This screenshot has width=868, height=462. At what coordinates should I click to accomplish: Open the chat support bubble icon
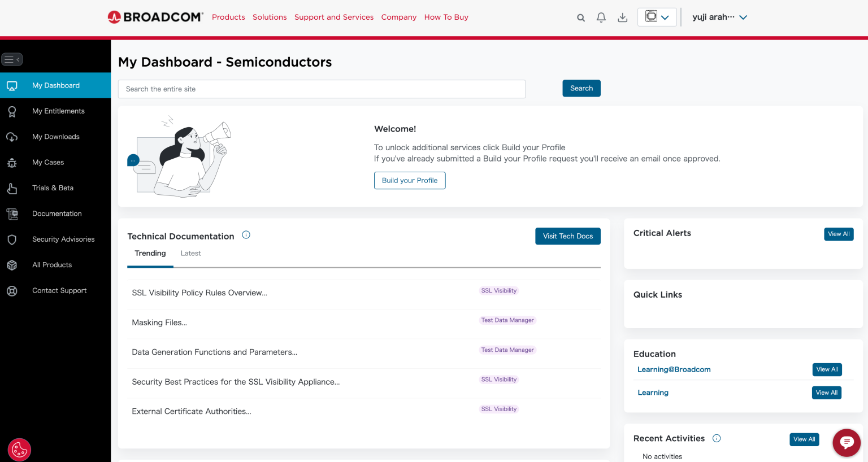846,443
